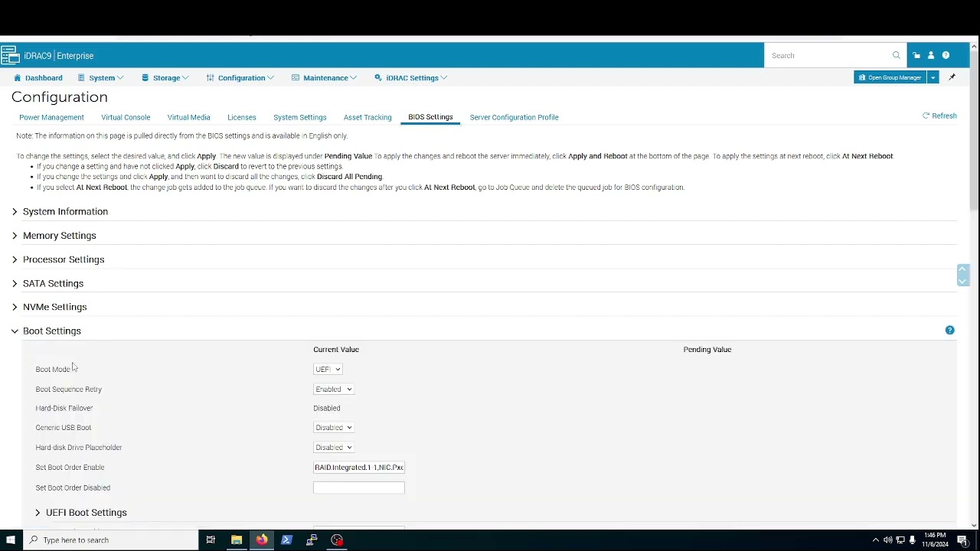Switch to Asset Tracking tab
The width and height of the screenshot is (980, 551).
coord(367,117)
